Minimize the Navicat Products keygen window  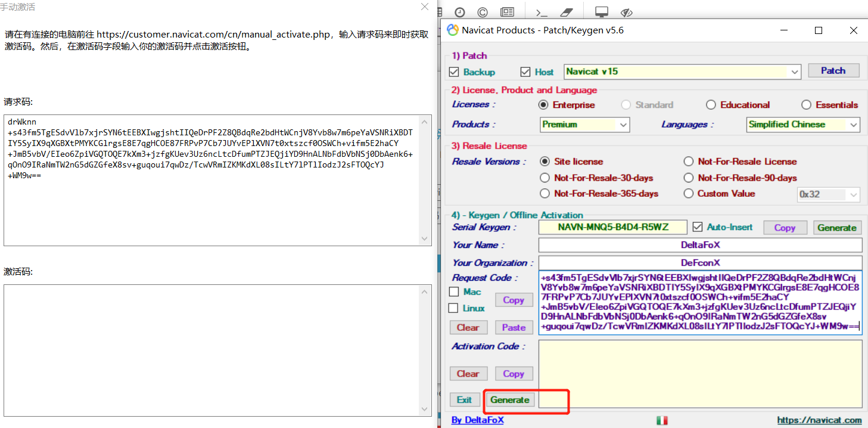coord(785,30)
